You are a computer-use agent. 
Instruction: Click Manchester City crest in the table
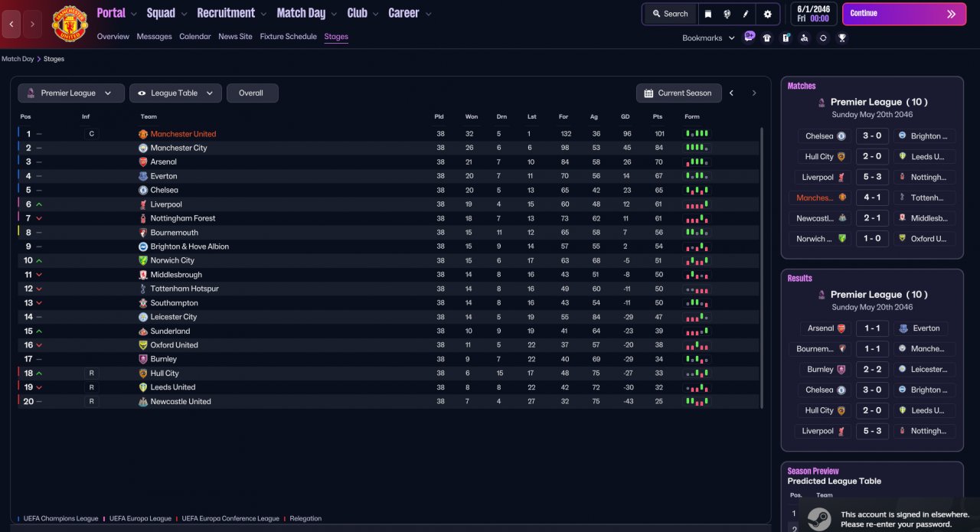click(x=142, y=148)
